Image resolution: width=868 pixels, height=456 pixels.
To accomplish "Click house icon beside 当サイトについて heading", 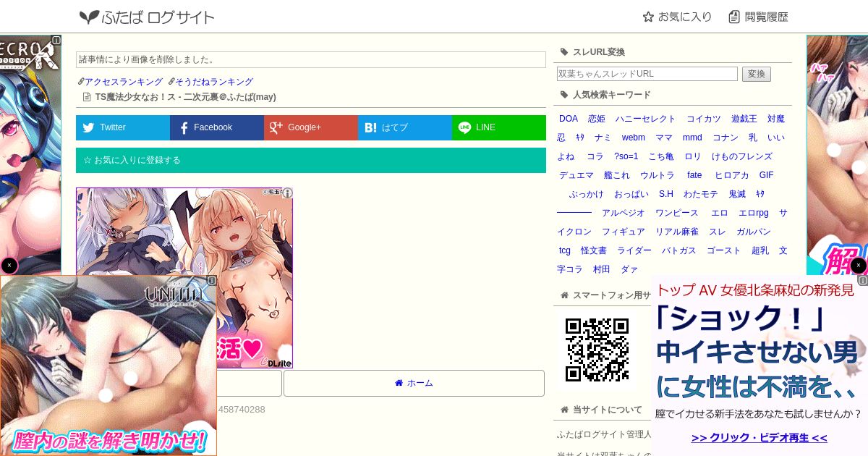I will tap(565, 410).
